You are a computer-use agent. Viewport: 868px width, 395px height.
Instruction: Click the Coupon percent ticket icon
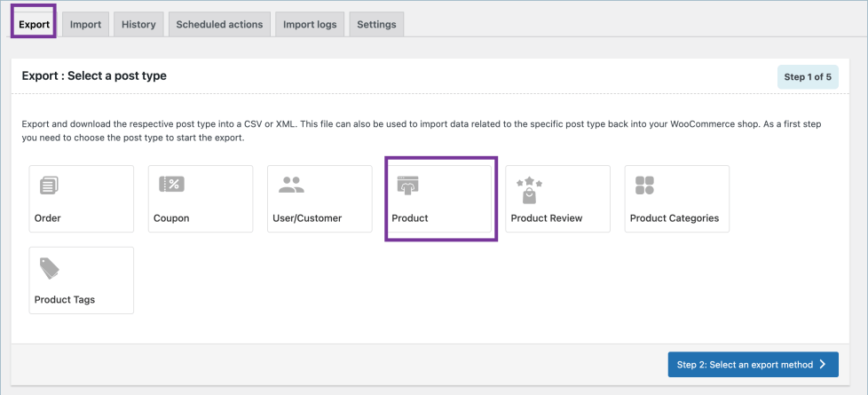[x=171, y=185]
